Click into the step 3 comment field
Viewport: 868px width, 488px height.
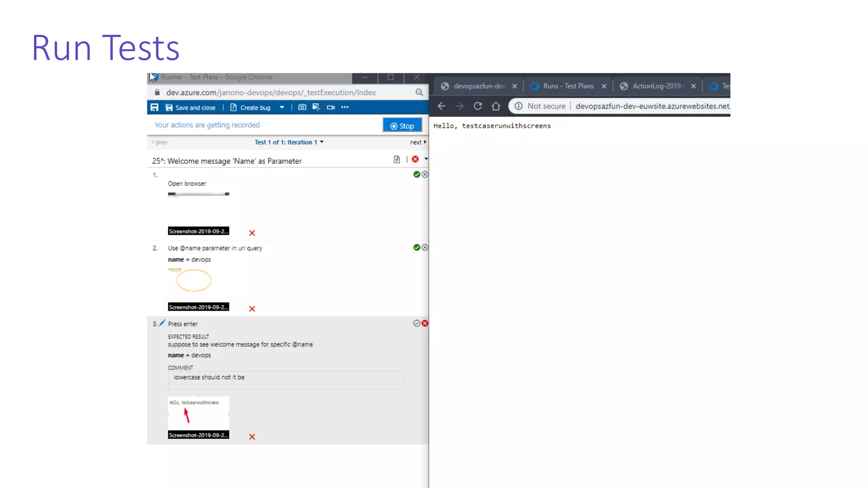285,380
